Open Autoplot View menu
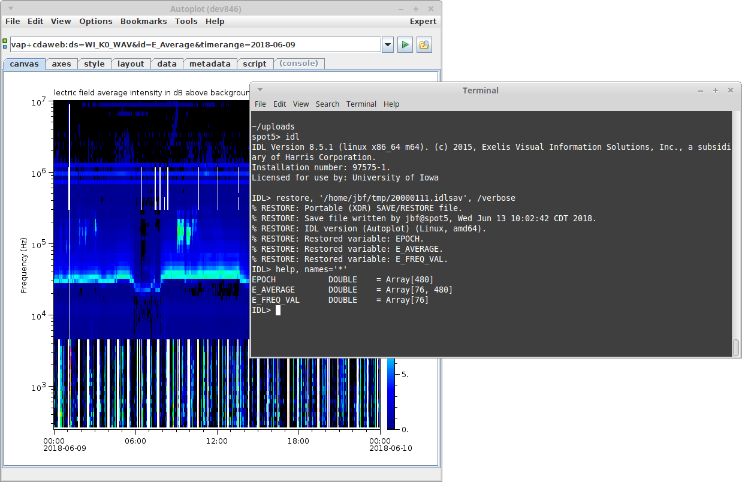742x482 pixels. pyautogui.click(x=61, y=21)
